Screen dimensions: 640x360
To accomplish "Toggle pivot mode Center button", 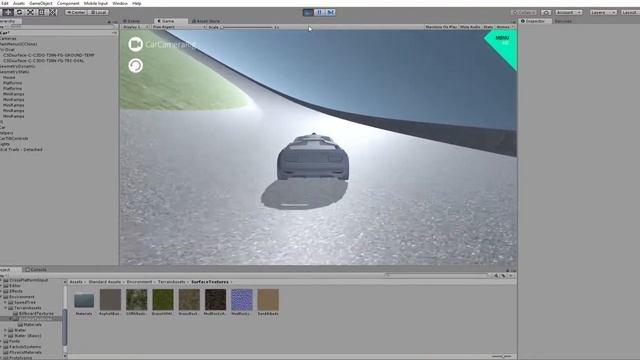I will [x=76, y=12].
